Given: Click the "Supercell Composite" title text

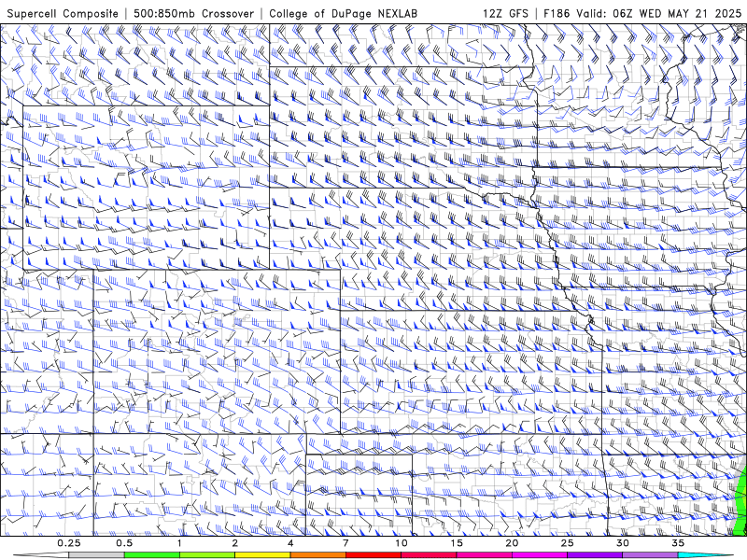Looking at the screenshot, I should pyautogui.click(x=63, y=13).
